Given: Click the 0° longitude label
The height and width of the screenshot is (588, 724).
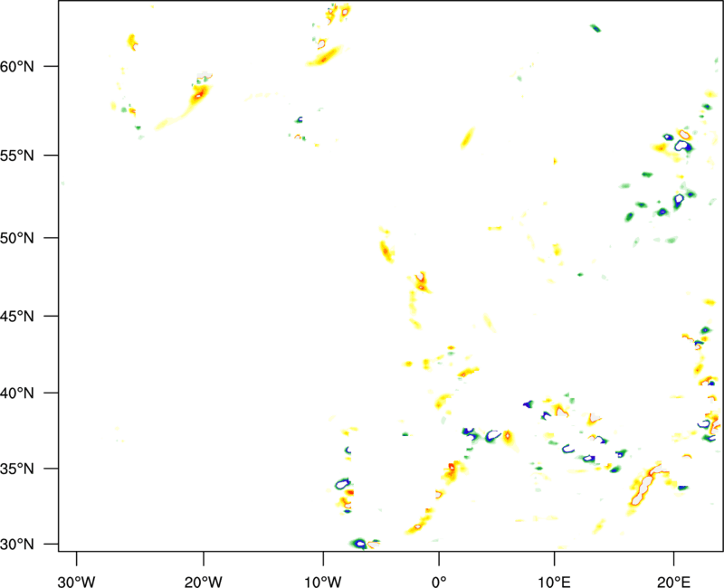Looking at the screenshot, I should (439, 582).
